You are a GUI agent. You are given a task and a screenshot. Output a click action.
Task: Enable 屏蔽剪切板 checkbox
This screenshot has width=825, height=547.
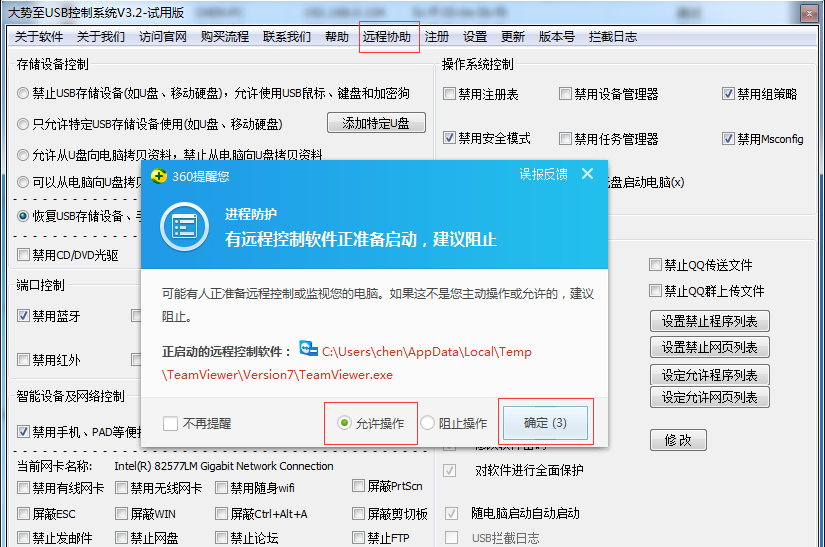tap(358, 513)
